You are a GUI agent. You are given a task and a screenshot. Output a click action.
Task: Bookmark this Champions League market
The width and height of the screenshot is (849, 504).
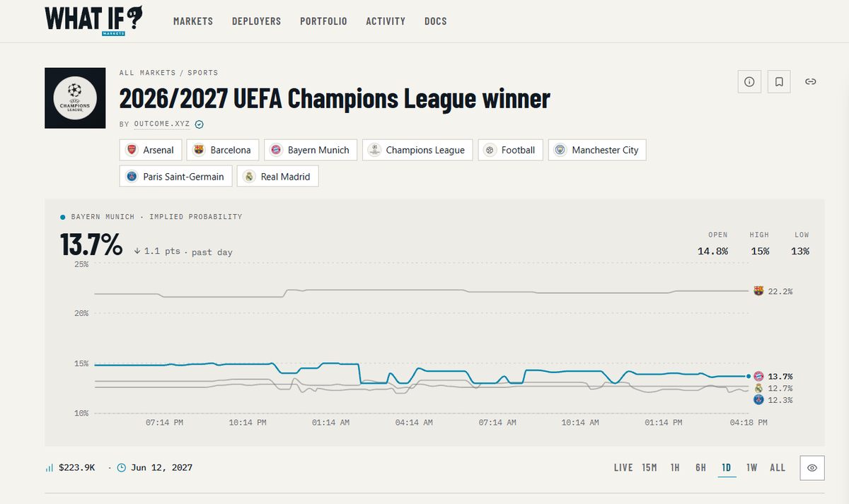[779, 82]
